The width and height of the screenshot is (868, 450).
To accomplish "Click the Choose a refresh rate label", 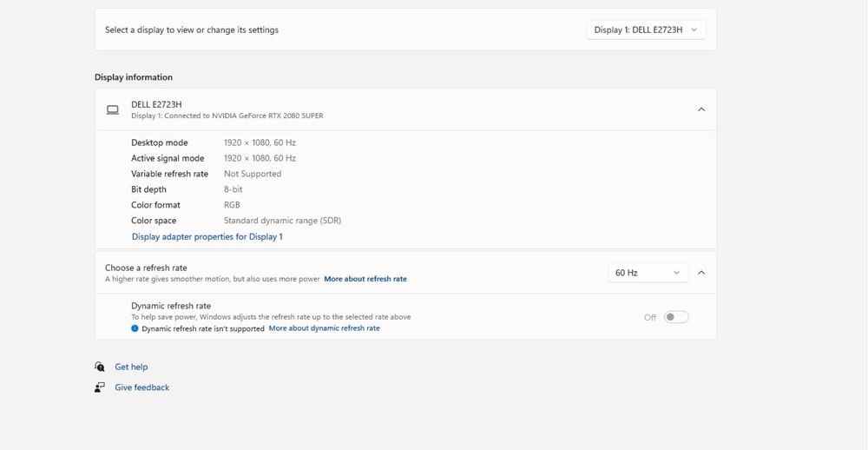I will pos(146,268).
